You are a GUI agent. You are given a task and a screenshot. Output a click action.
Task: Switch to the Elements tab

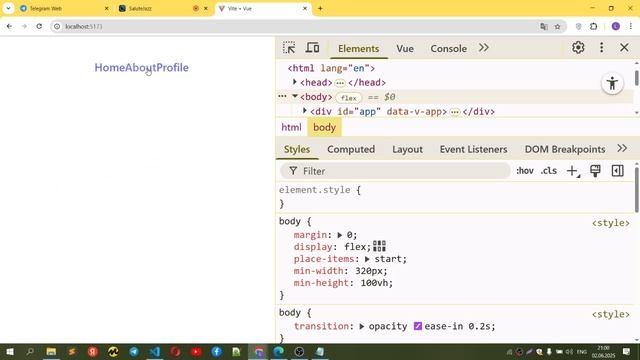[x=358, y=49]
